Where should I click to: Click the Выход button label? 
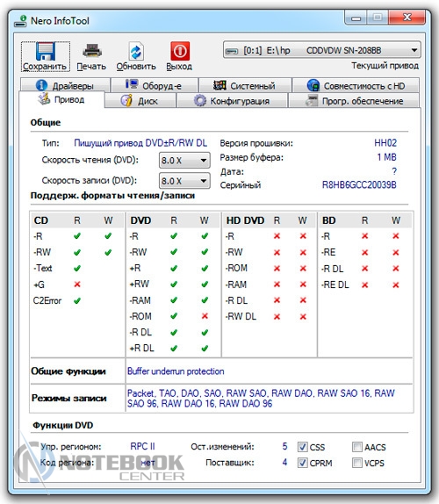[179, 66]
